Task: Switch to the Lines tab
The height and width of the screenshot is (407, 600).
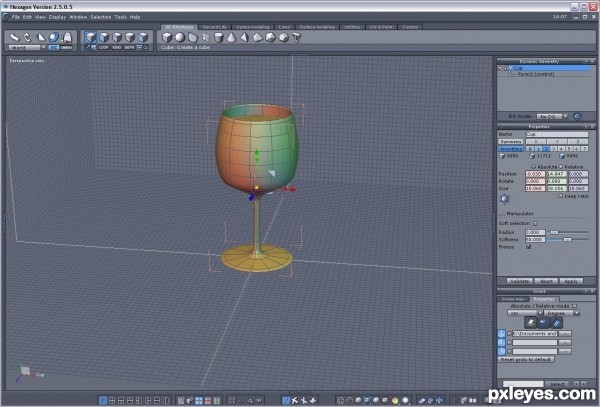Action: [284, 27]
